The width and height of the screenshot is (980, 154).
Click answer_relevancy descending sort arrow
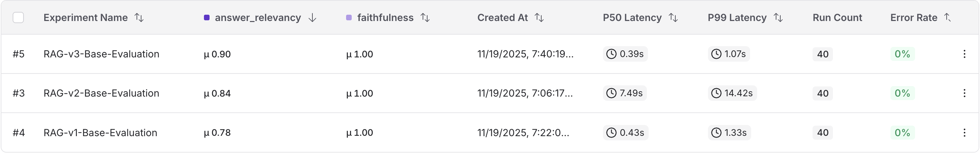point(312,17)
